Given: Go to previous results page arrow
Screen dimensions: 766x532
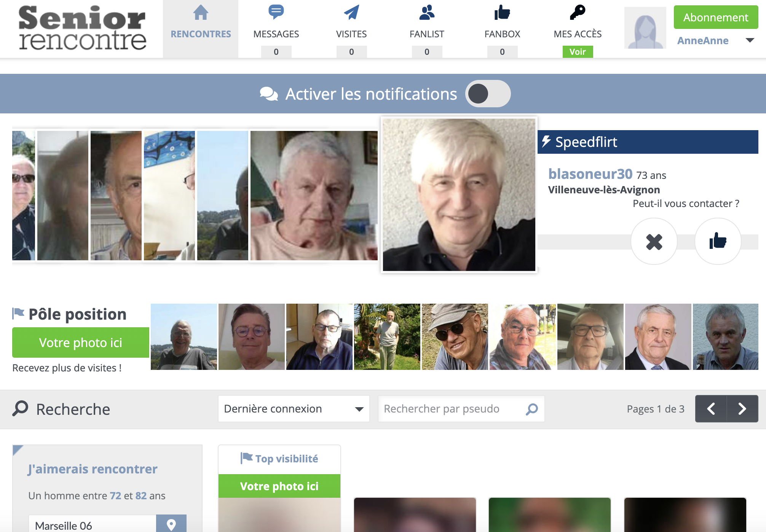Looking at the screenshot, I should click(711, 409).
